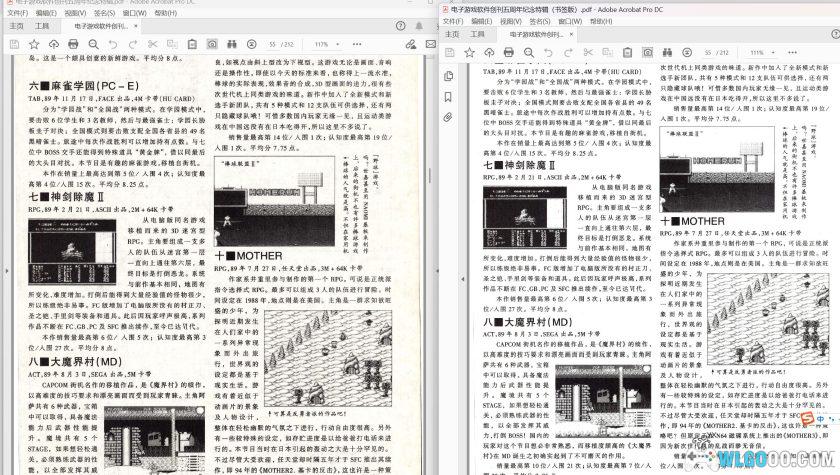Open more tools ellipsis in left window
Image resolution: width=840 pixels, height=475 pixels.
click(357, 44)
